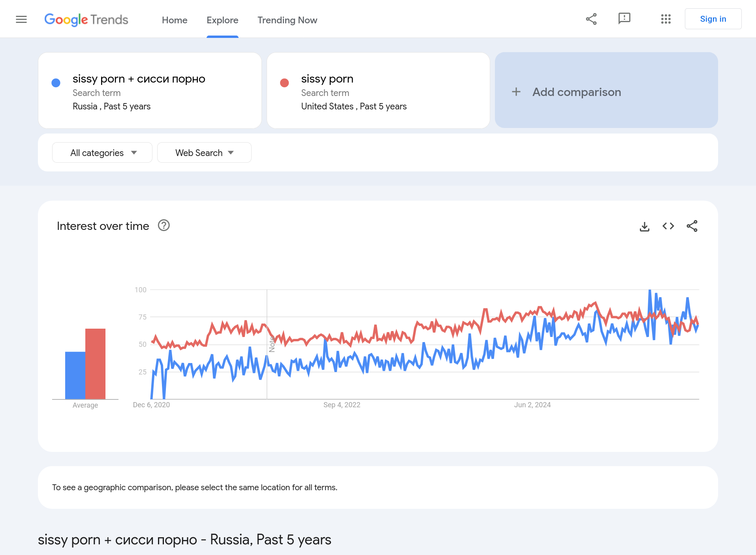Switch to the Trending Now tab

[287, 20]
